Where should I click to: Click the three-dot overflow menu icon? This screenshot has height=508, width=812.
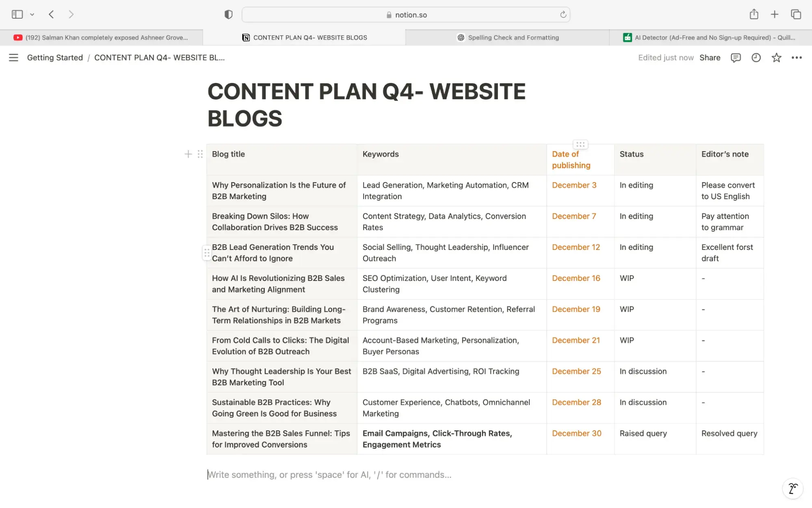point(797,57)
